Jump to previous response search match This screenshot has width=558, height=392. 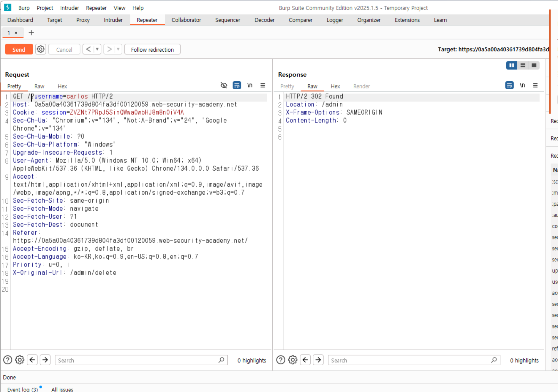pyautogui.click(x=305, y=360)
